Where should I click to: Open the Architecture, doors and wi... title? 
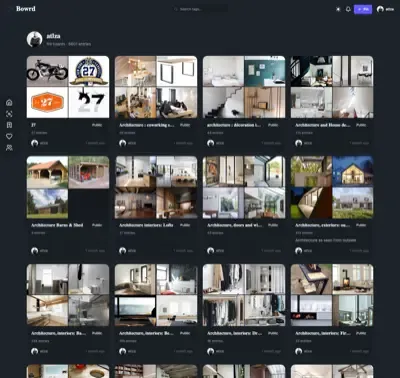(x=234, y=225)
